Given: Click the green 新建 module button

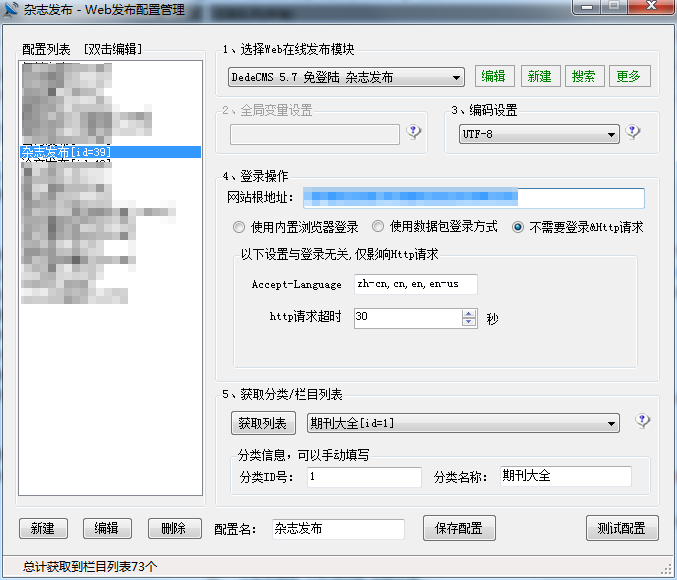Looking at the screenshot, I should 540,76.
